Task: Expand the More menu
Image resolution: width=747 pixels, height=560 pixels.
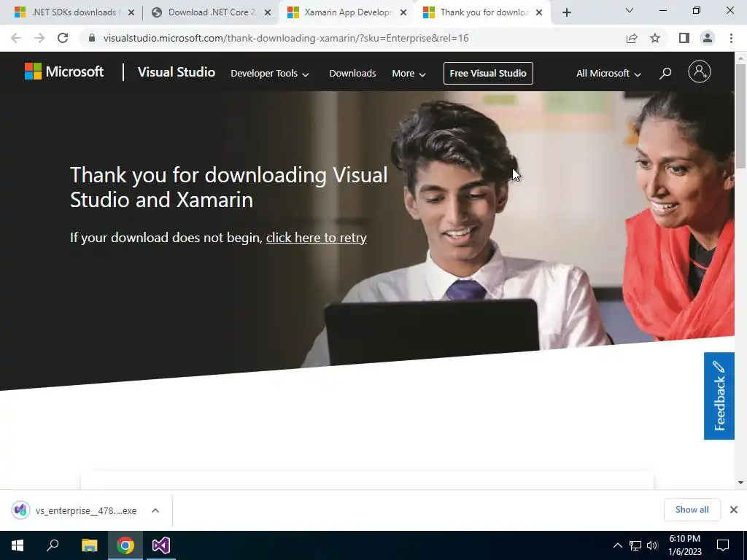Action: coord(409,74)
